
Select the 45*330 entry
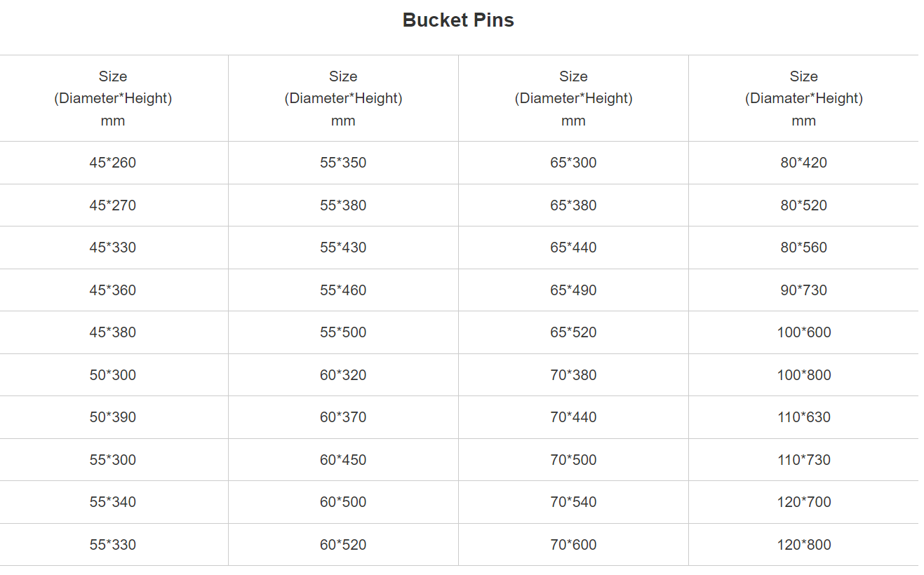click(113, 248)
